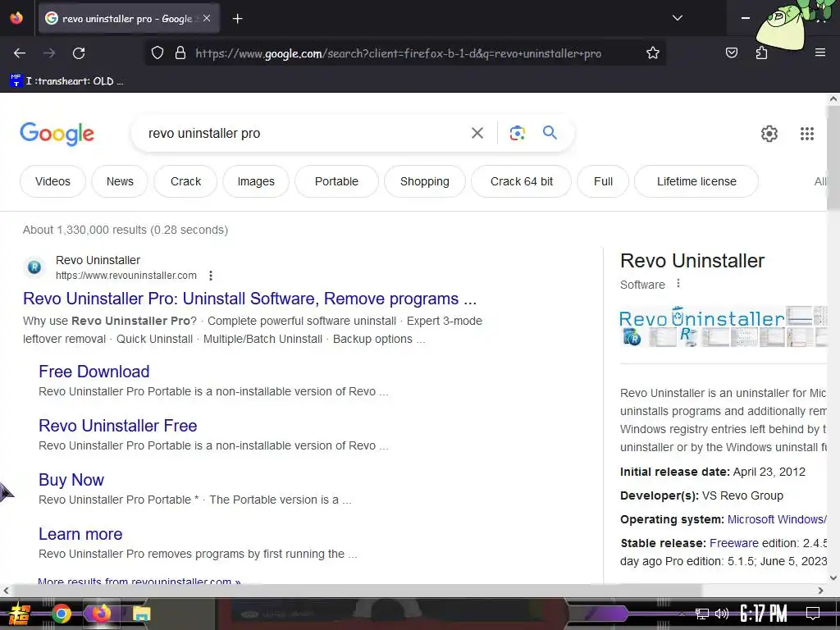Click Firefox in the taskbar
Screen dimensions: 840x630
[x=101, y=614]
